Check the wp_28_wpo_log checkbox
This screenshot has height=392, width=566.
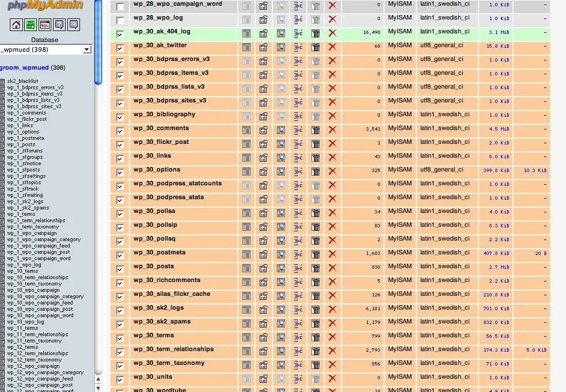point(120,21)
